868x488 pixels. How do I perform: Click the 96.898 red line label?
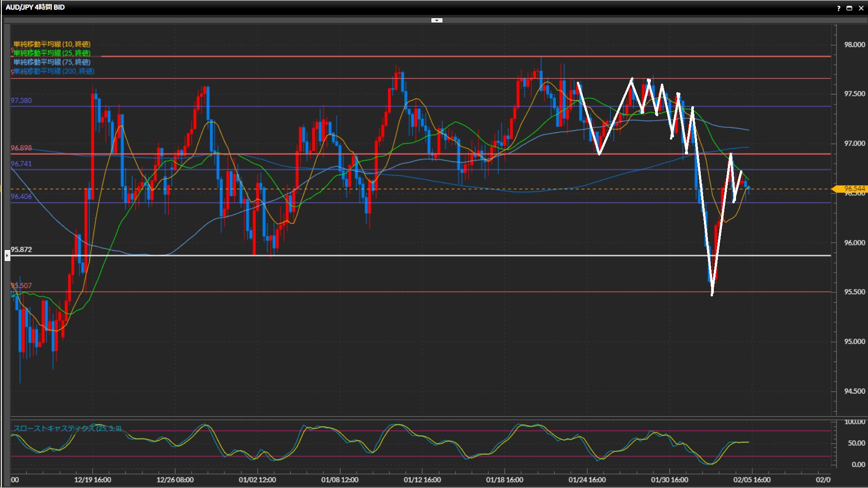point(21,148)
